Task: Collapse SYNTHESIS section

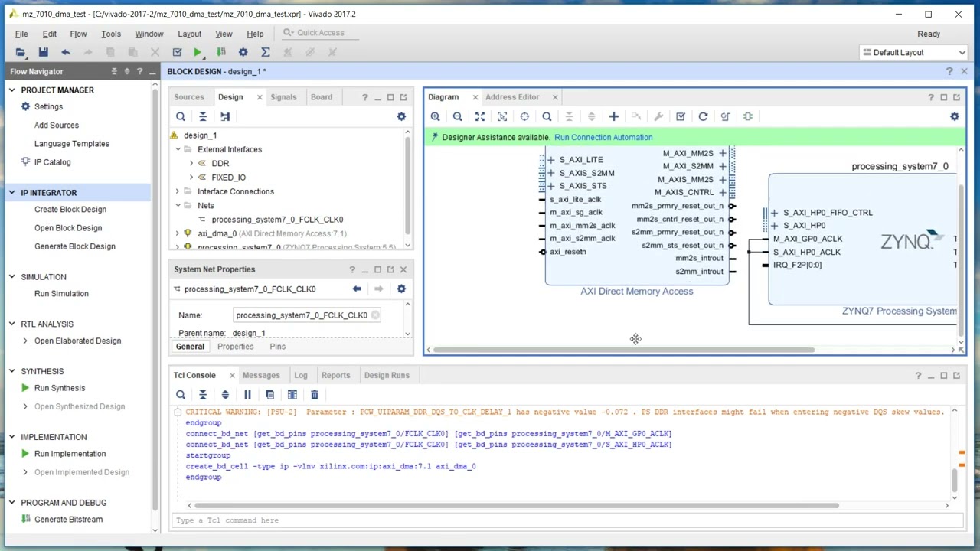Action: tap(11, 371)
